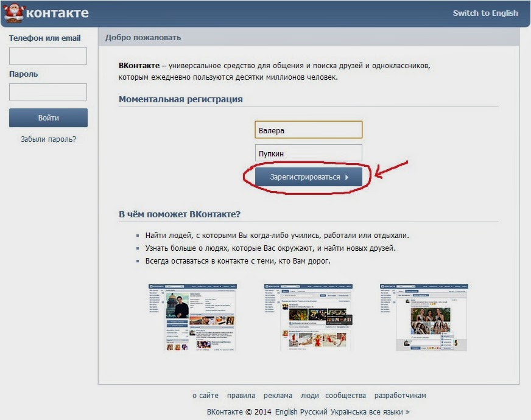Image resolution: width=531 pixels, height=420 pixels.
Task: Focus the Пароль password field
Action: [x=48, y=92]
